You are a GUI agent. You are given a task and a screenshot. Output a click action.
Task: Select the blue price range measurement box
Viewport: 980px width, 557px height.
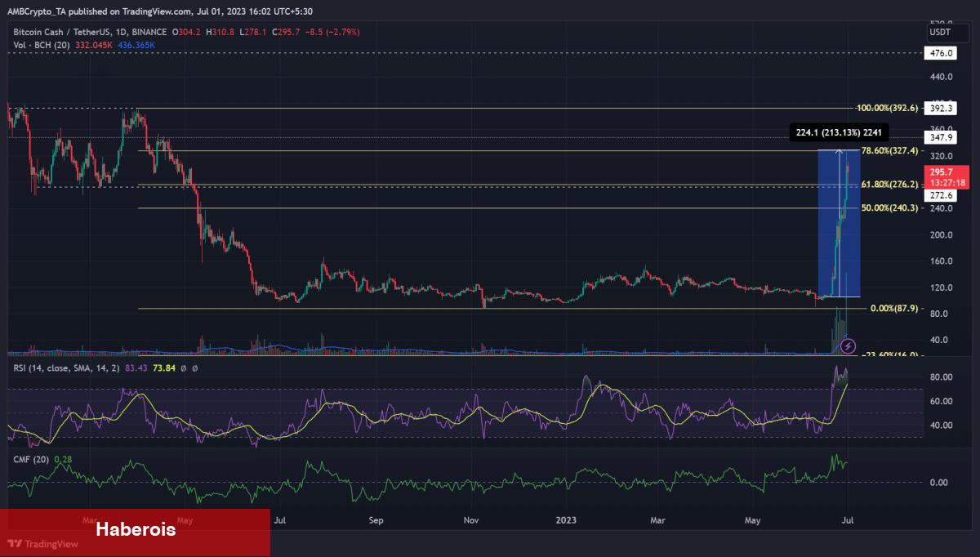click(839, 223)
